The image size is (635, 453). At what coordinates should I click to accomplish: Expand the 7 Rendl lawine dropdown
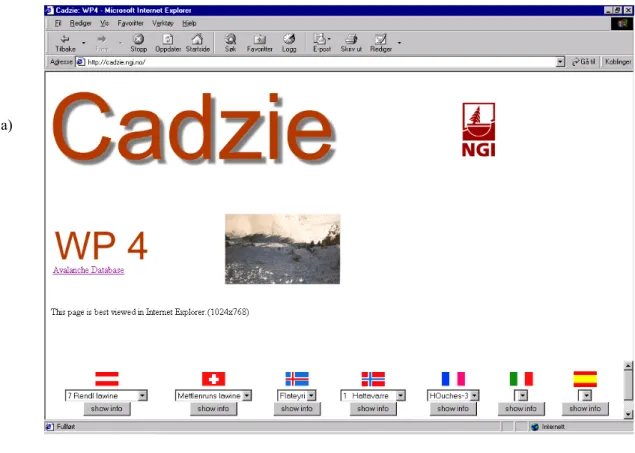tap(142, 396)
